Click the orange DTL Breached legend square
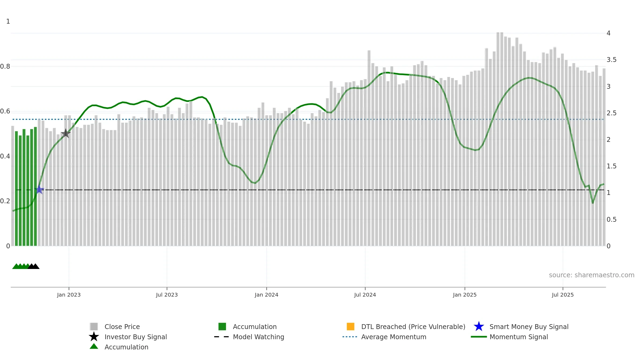Viewport: 644px width, 362px height. pyautogui.click(x=350, y=327)
